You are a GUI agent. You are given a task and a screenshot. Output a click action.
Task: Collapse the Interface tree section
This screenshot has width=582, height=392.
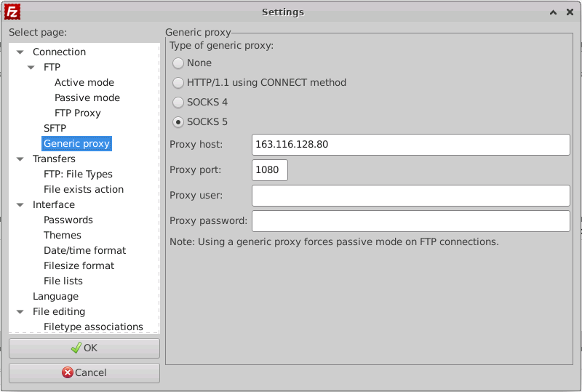[x=20, y=205]
